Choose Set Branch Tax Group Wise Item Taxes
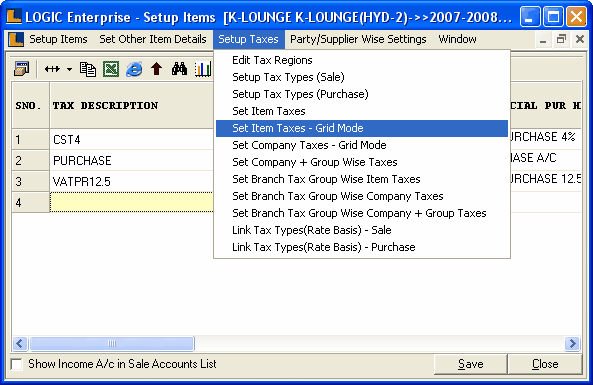593x385 pixels. coord(362,179)
